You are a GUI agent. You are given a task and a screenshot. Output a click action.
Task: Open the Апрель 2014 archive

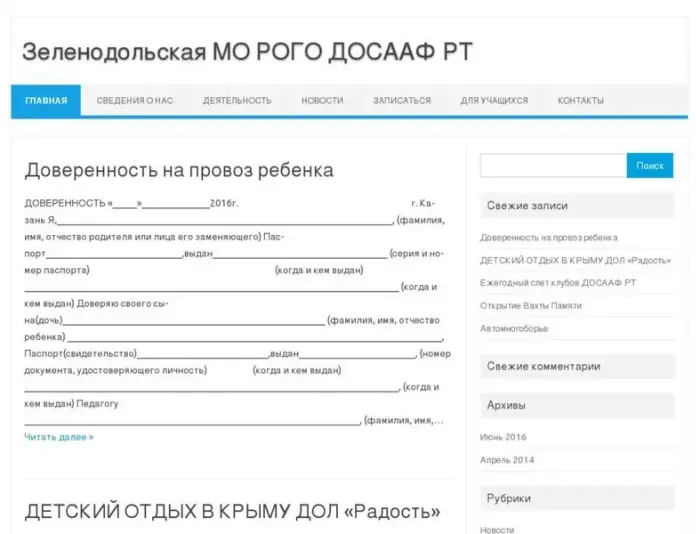[507, 460]
